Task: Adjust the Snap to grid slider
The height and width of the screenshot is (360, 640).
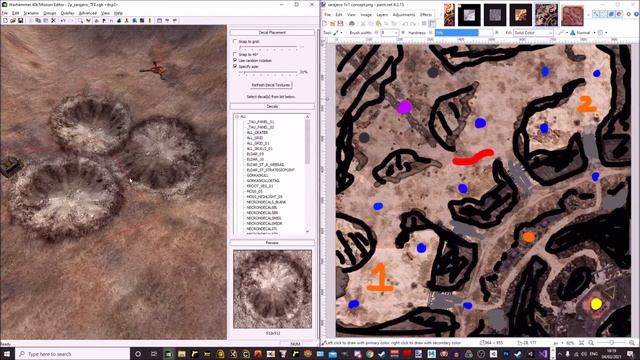Action: click(x=268, y=48)
